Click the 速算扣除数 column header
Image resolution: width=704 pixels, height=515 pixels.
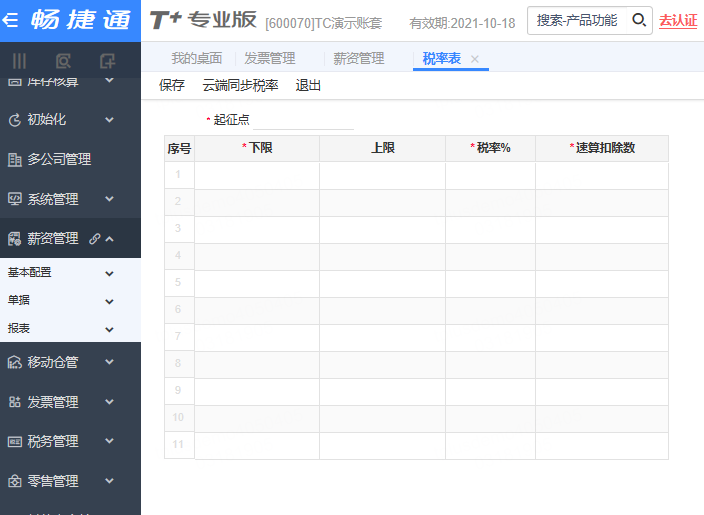coord(602,148)
